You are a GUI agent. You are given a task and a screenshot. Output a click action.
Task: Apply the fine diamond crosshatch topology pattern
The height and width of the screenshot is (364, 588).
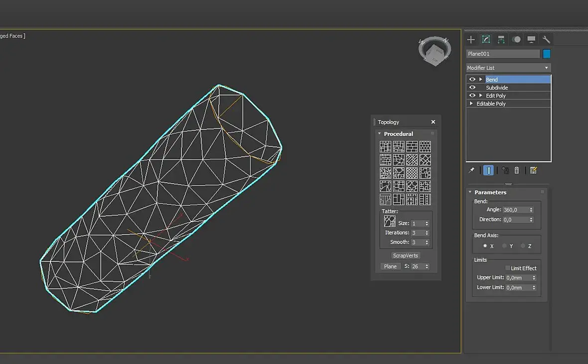click(x=412, y=173)
